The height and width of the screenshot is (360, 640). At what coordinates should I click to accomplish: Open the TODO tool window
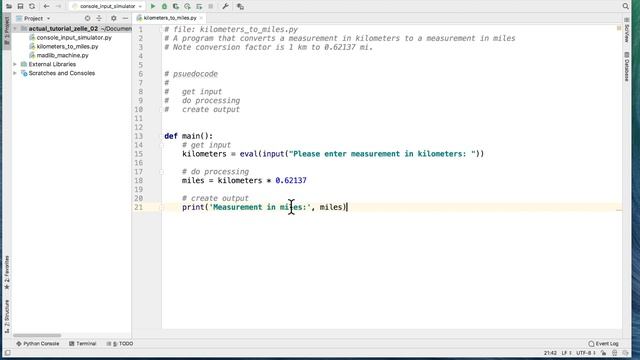coord(120,344)
